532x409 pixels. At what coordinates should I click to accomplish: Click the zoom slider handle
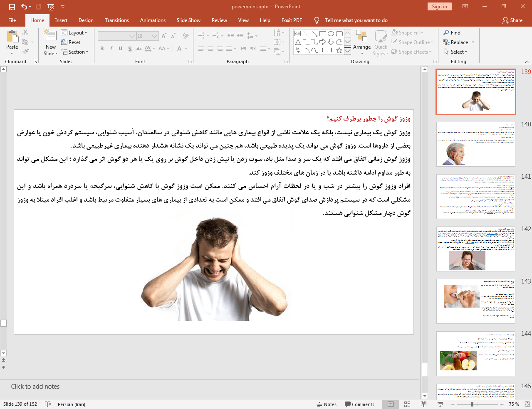point(472,404)
